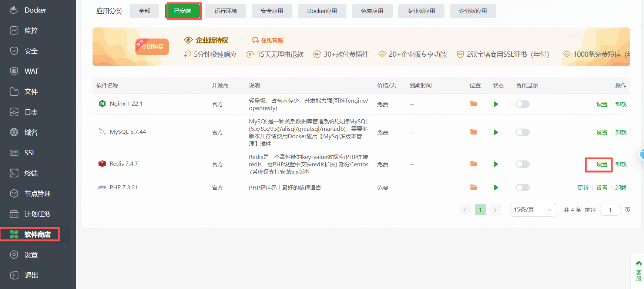The width and height of the screenshot is (644, 289).
Task: Open Redis 设置 link
Action: click(602, 164)
